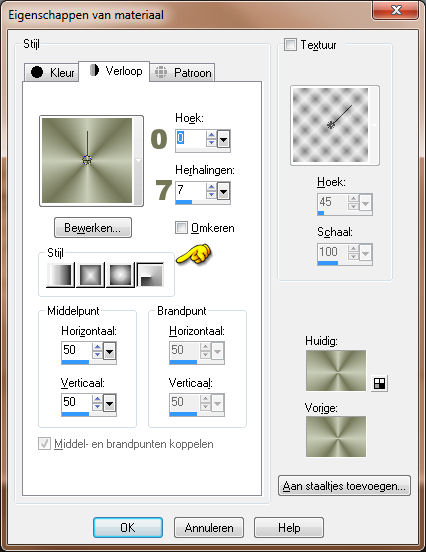426x552 pixels.
Task: Switch to the Patroon tab
Action: (x=182, y=73)
